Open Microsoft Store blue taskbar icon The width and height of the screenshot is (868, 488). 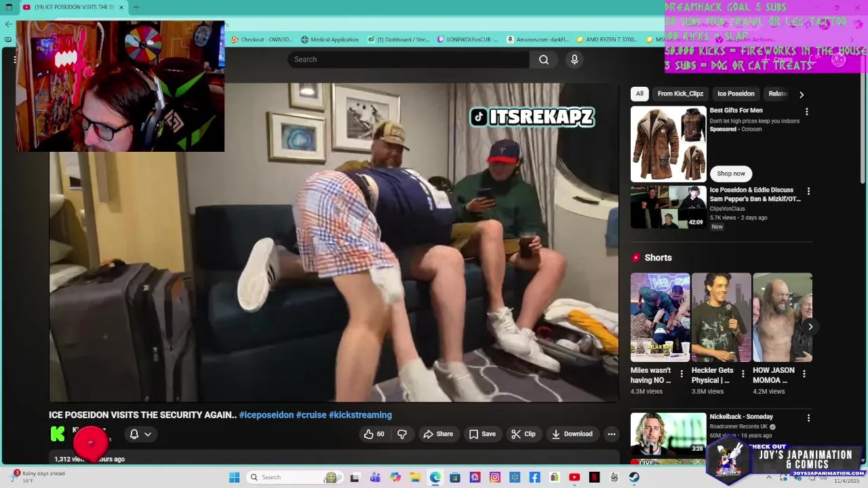[x=455, y=477]
